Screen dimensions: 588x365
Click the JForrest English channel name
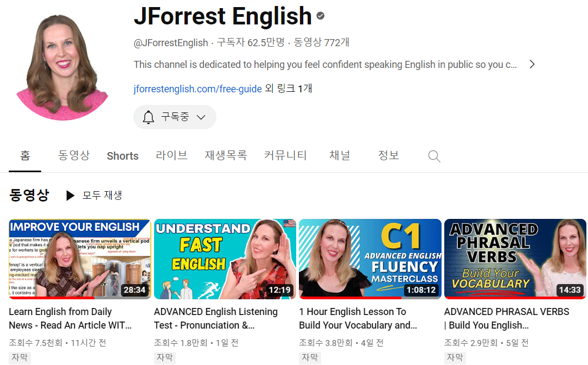pyautogui.click(x=223, y=16)
